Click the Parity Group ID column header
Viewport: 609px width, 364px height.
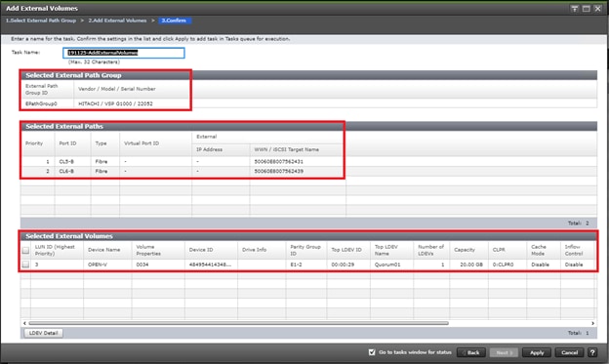coord(305,250)
